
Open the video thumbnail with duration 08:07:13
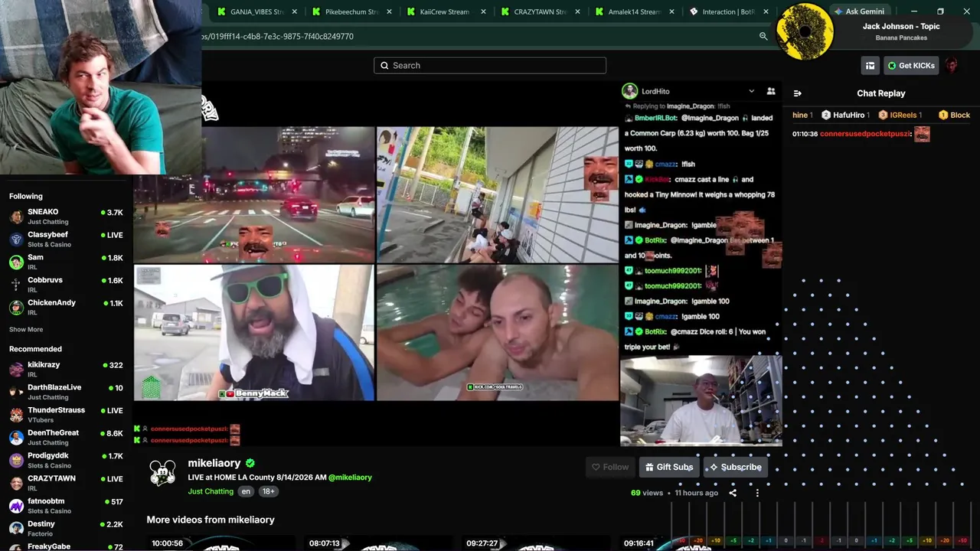(x=378, y=543)
